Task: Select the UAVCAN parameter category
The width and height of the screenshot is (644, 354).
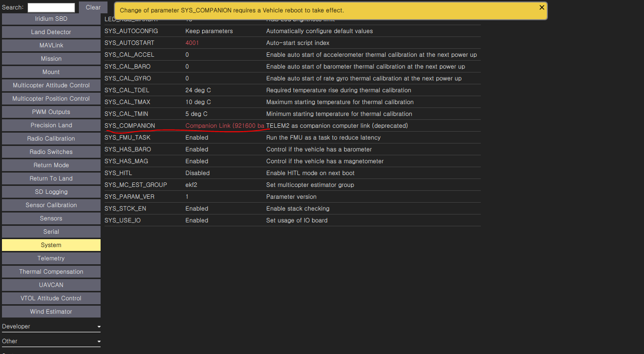Action: point(51,284)
